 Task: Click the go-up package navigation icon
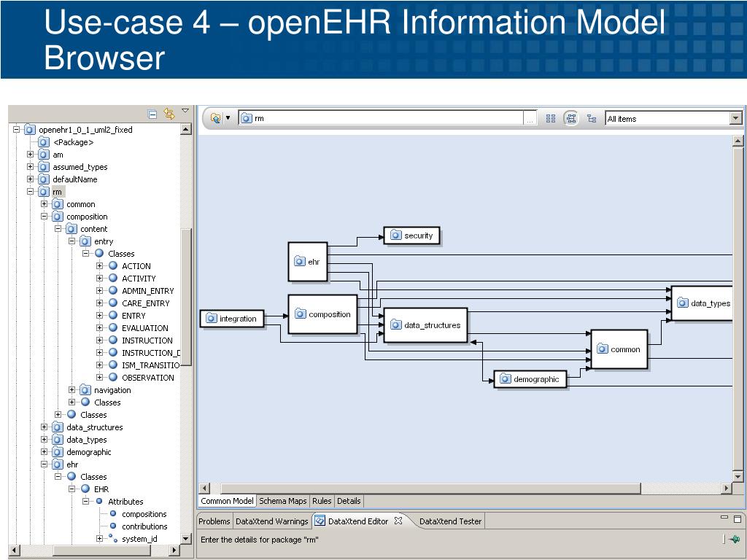(x=216, y=118)
